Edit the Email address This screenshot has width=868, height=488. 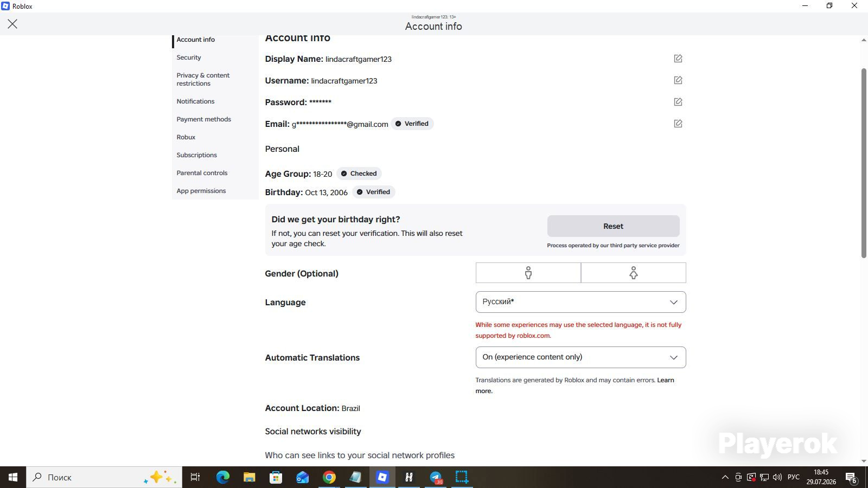click(678, 124)
